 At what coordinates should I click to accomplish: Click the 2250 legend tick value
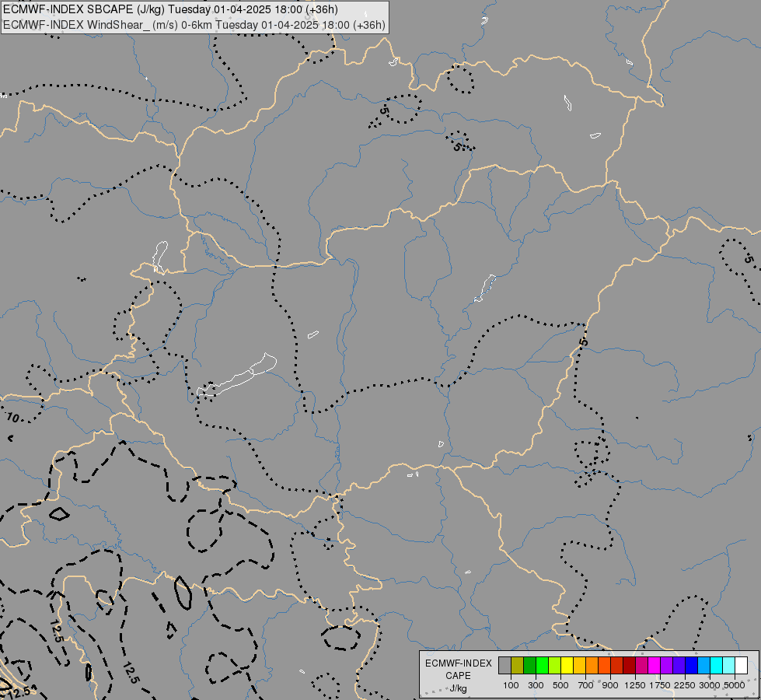685,685
